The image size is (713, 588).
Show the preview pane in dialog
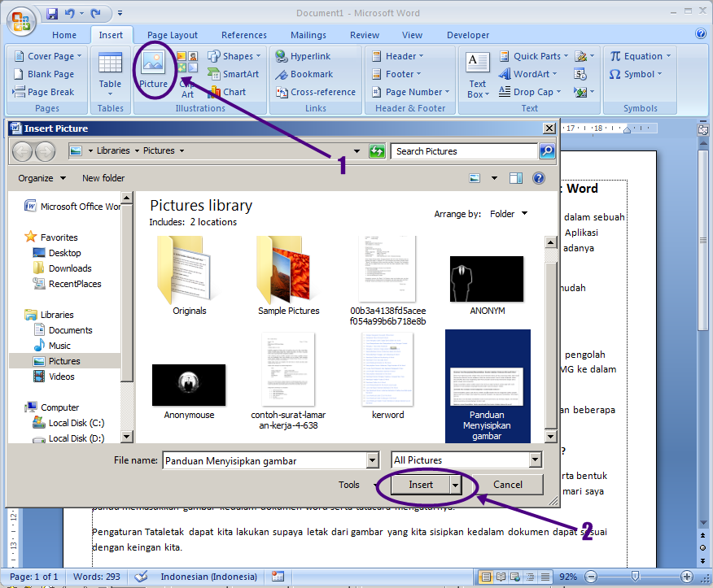click(516, 178)
